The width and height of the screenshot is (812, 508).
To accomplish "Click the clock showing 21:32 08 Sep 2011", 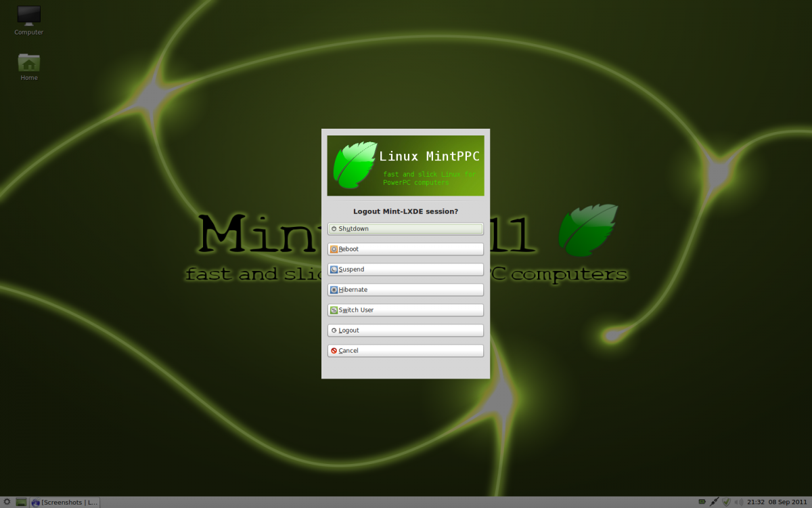I will click(x=777, y=502).
